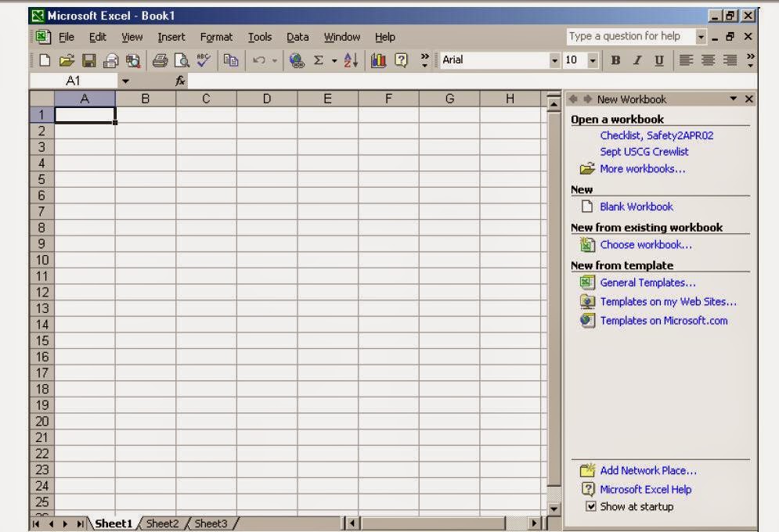The height and width of the screenshot is (532, 779).
Task: Expand Standard toolbar options chevron
Action: pos(425,60)
